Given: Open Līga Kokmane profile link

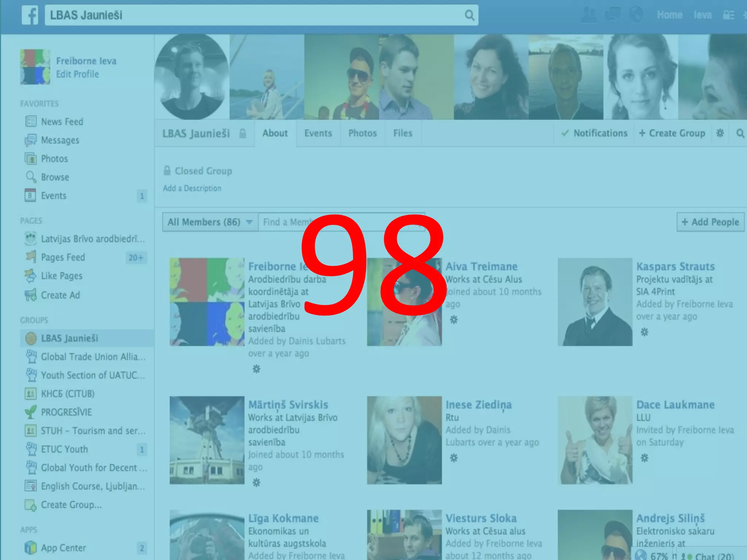Looking at the screenshot, I should point(283,518).
